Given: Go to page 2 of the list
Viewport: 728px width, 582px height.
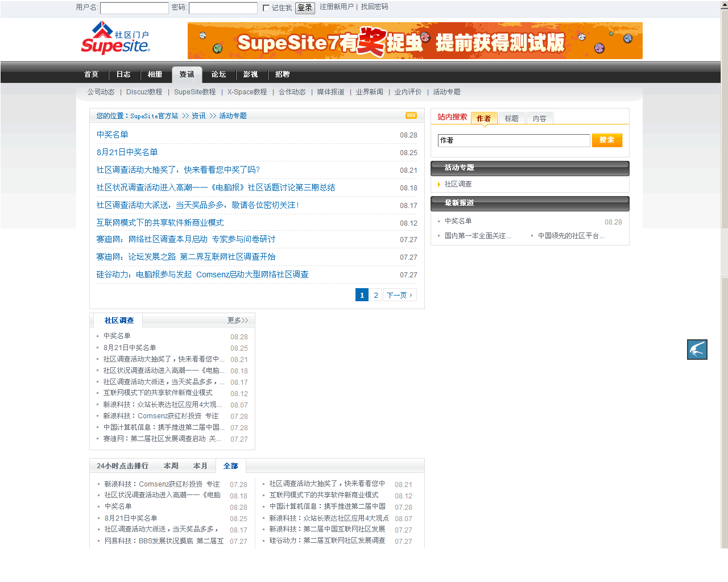Looking at the screenshot, I should click(x=376, y=295).
